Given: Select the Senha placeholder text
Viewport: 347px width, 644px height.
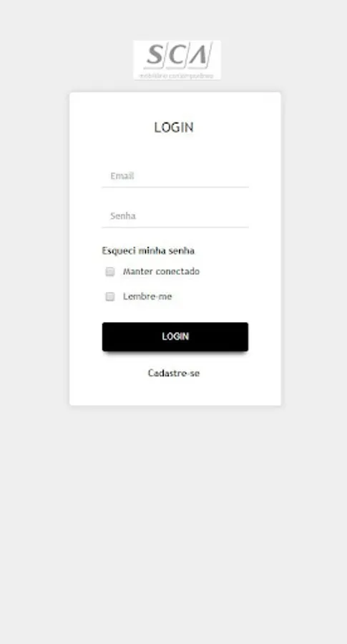Looking at the screenshot, I should (x=123, y=216).
